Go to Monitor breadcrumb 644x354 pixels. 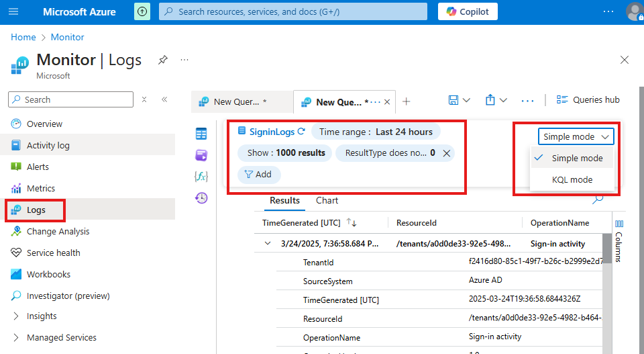pyautogui.click(x=67, y=37)
